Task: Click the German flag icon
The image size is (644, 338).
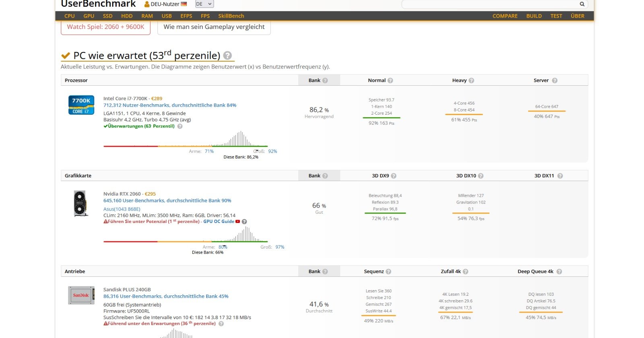Action: pos(184,4)
